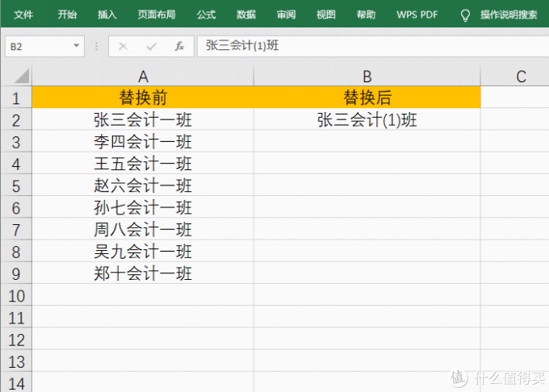Open the 文件 menu
The image size is (549, 392).
tap(23, 15)
